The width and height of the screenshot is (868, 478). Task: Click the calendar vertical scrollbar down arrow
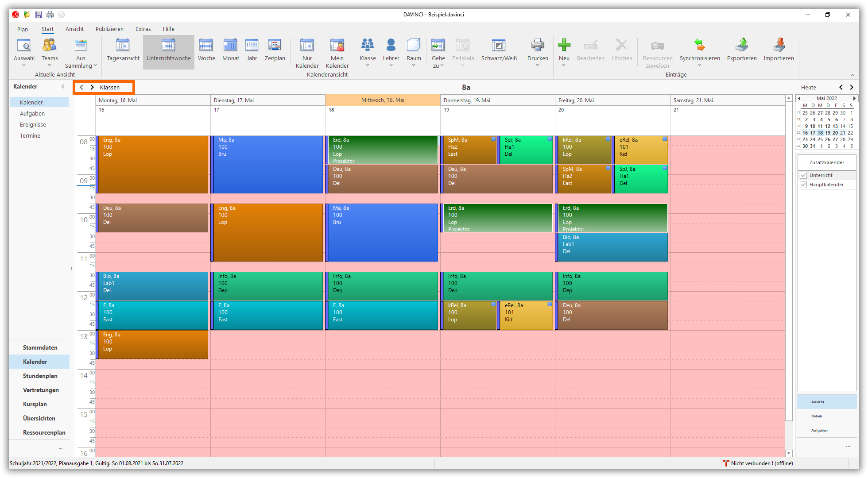point(789,453)
